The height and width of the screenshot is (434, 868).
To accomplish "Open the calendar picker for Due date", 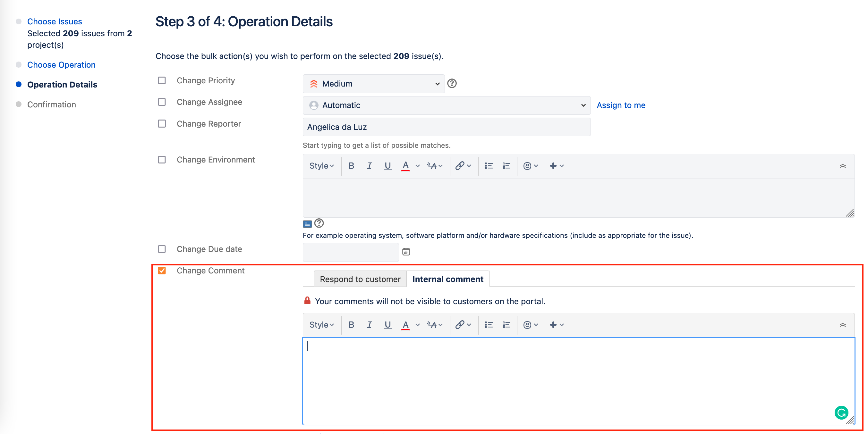I will (406, 252).
